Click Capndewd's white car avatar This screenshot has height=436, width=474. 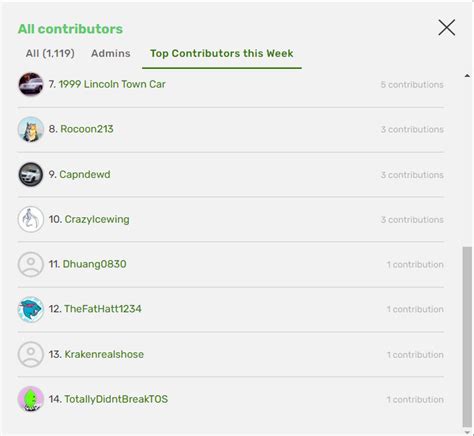click(x=31, y=174)
